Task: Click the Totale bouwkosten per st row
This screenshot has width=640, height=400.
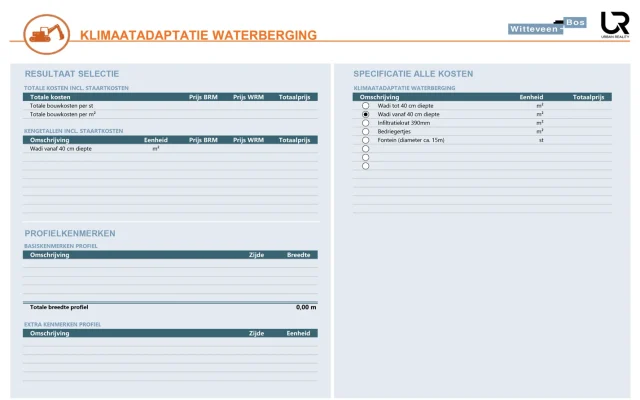Action: pyautogui.click(x=170, y=106)
